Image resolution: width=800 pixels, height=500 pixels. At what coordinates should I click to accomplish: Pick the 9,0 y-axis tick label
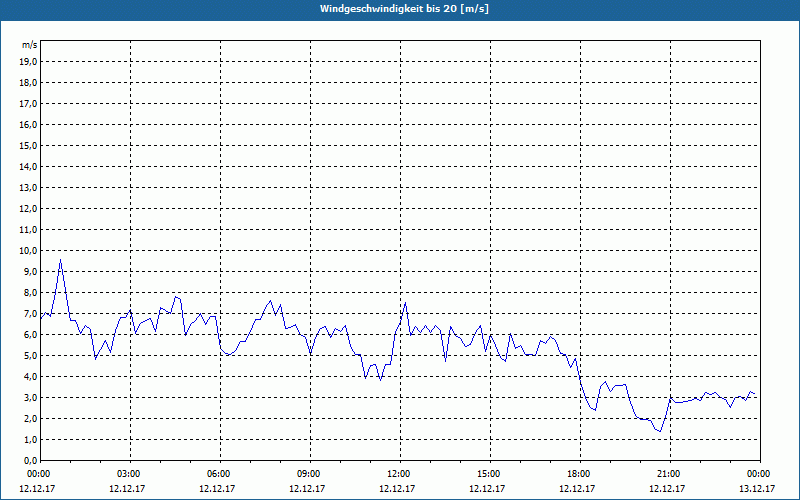31,271
